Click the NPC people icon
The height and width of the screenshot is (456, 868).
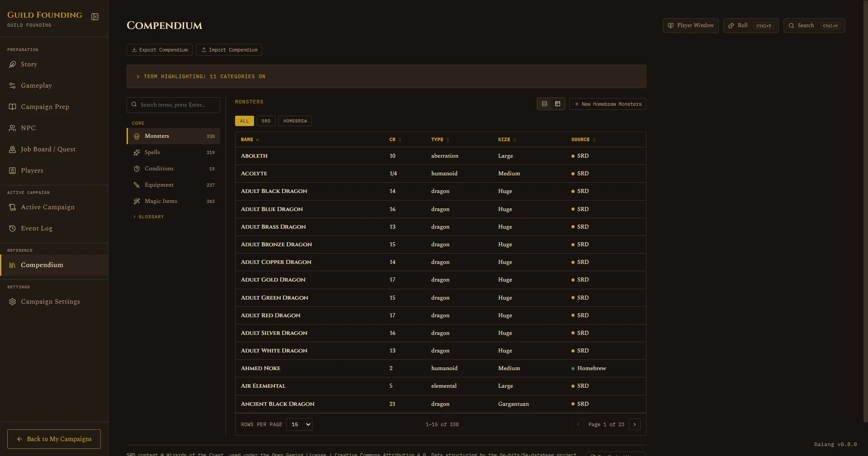[12, 128]
